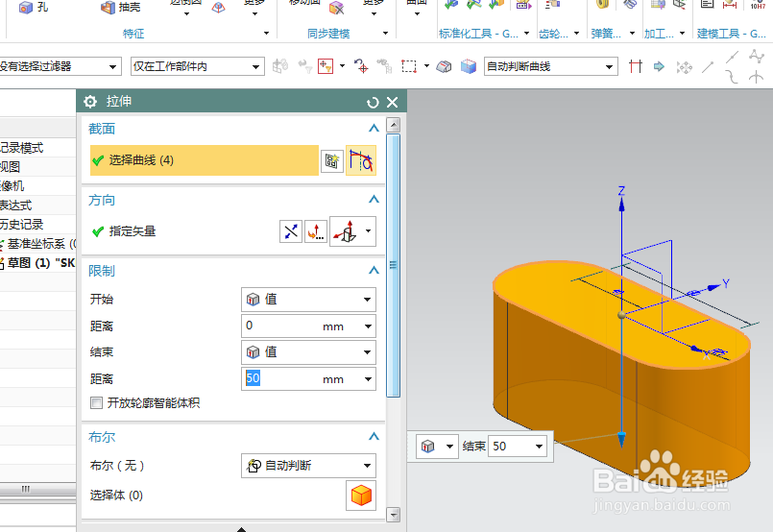The height and width of the screenshot is (532, 773).
Task: Click the reverse direction icon
Action: [291, 231]
